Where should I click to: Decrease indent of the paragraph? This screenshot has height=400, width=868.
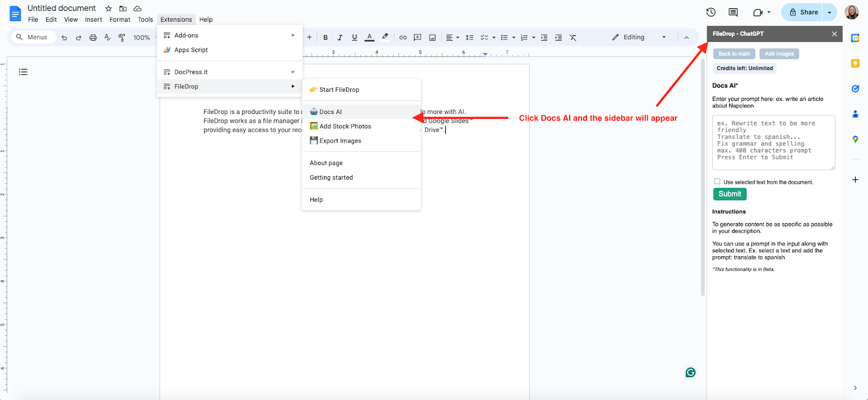tap(544, 37)
